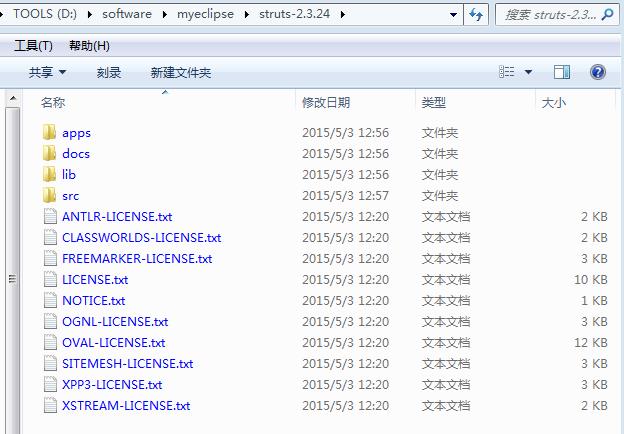Screen dimensions: 624x434
Task: Open the docs folder icon
Action: tap(49, 154)
